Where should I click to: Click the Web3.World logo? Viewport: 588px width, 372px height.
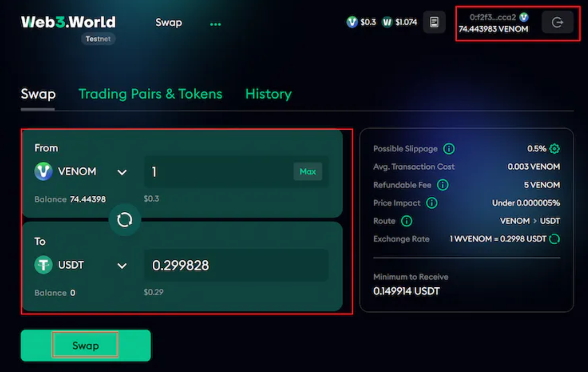point(68,22)
